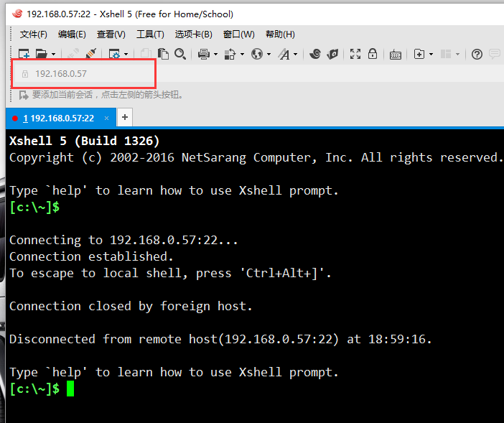Click the 'Connection established.' terminal line
This screenshot has width=504, height=423.
click(91, 256)
